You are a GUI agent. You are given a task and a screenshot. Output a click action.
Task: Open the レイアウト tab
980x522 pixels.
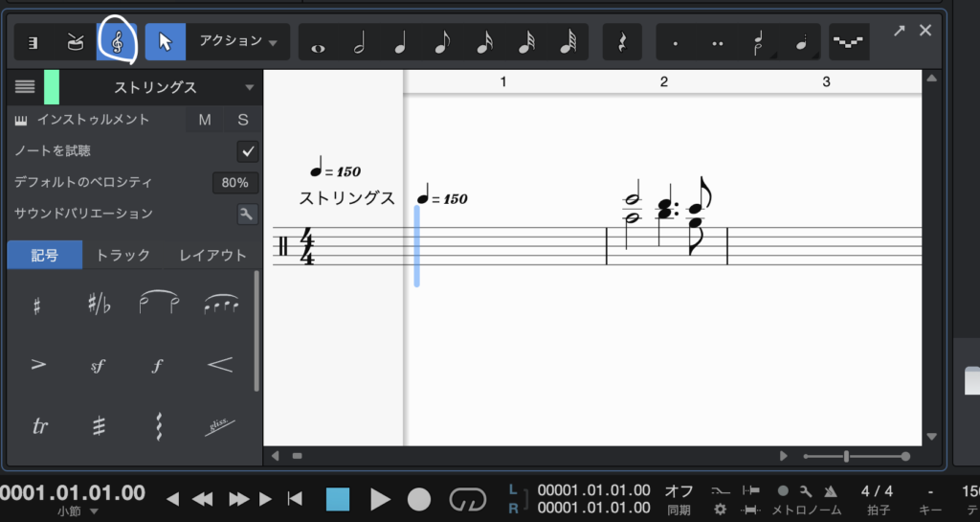tap(212, 255)
